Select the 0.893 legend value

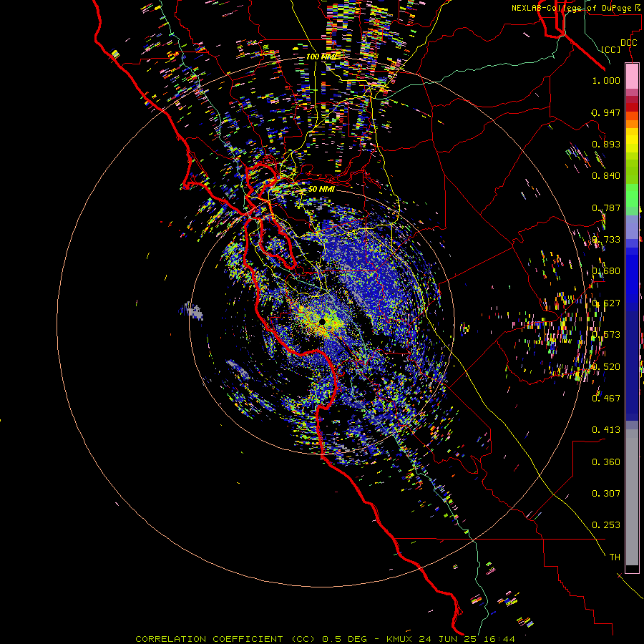[x=606, y=144]
